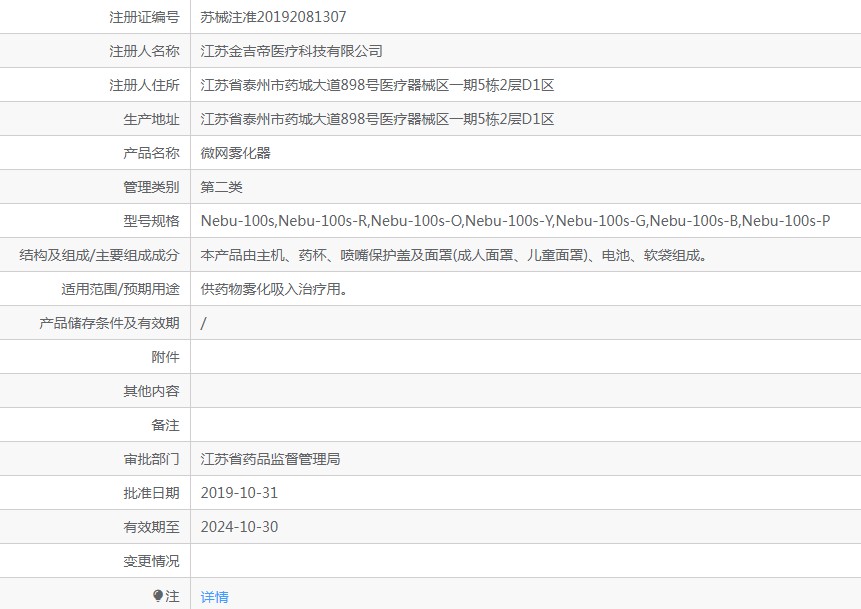Select expiry date 2024-10-30
861x609 pixels.
click(239, 527)
